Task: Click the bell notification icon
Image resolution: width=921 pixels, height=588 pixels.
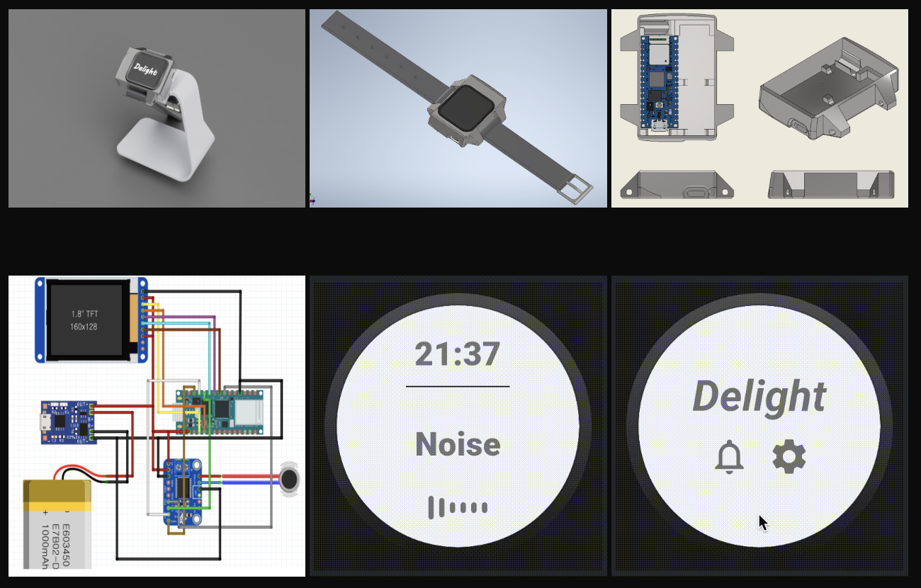Action: point(729,456)
